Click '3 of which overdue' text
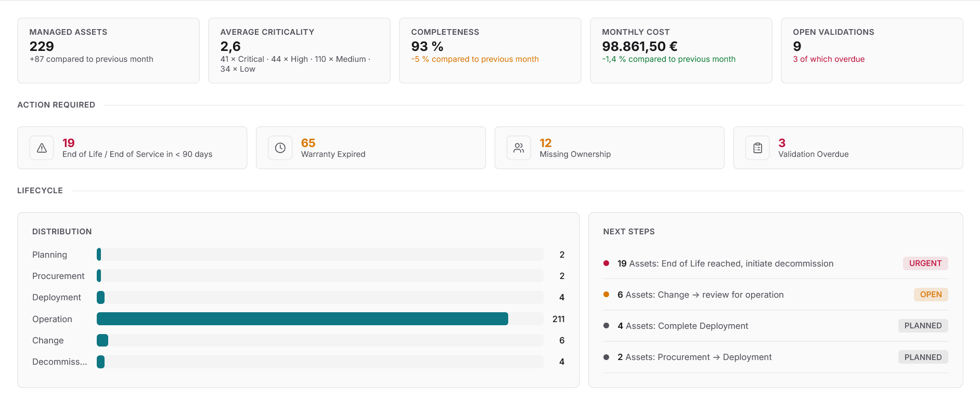Image resolution: width=980 pixels, height=399 pixels. click(829, 59)
